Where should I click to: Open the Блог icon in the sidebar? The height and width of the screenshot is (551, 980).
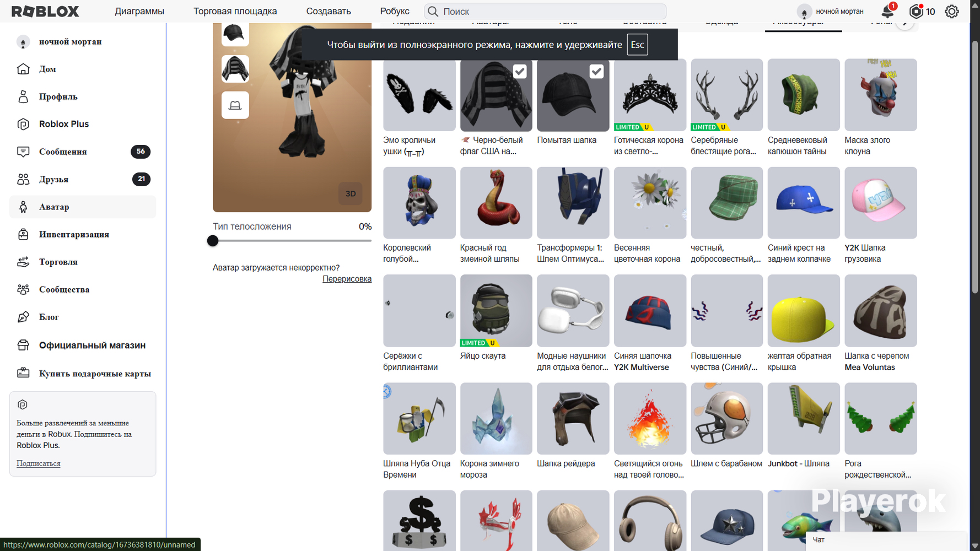[x=23, y=317]
